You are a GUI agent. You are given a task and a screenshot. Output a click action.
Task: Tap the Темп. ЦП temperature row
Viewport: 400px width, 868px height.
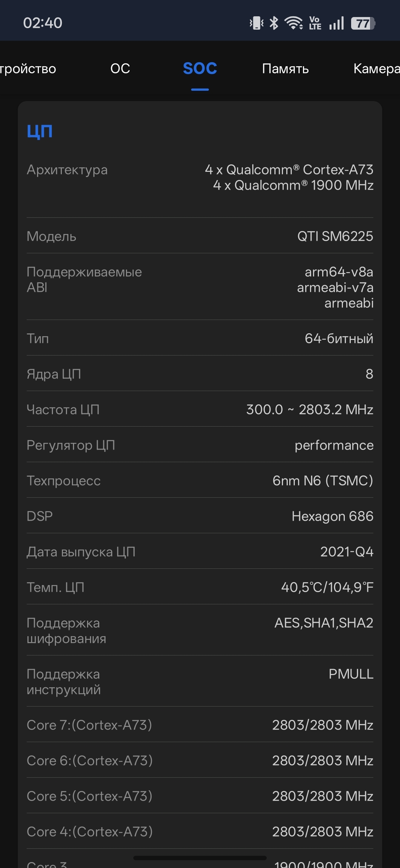point(200,587)
